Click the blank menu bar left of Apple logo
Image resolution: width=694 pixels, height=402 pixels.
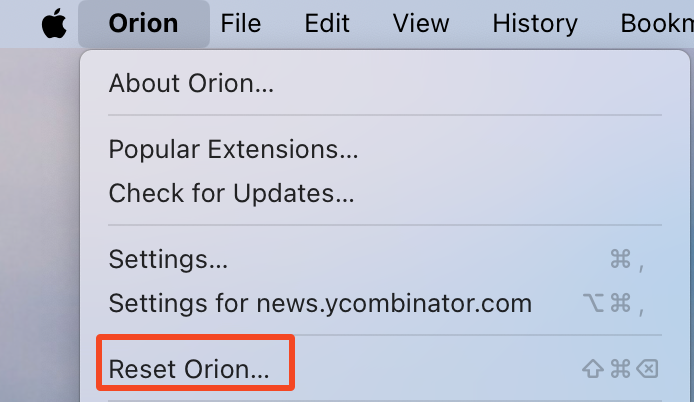[x=15, y=24]
